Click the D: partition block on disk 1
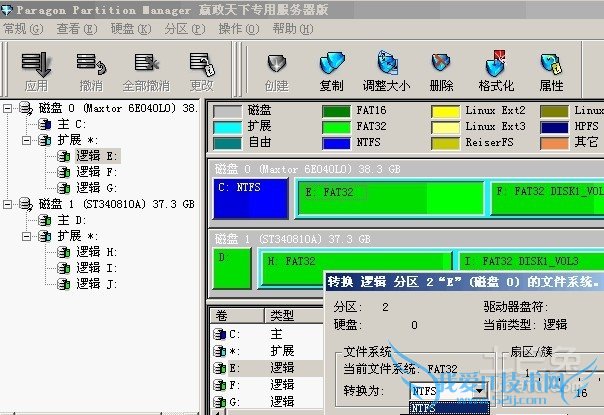The height and width of the screenshot is (415, 604). coord(232,268)
